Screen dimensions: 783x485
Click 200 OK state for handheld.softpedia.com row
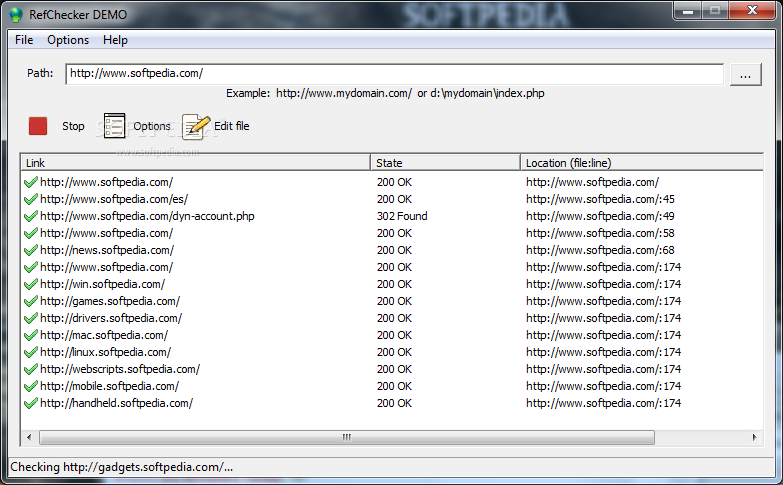(x=394, y=403)
